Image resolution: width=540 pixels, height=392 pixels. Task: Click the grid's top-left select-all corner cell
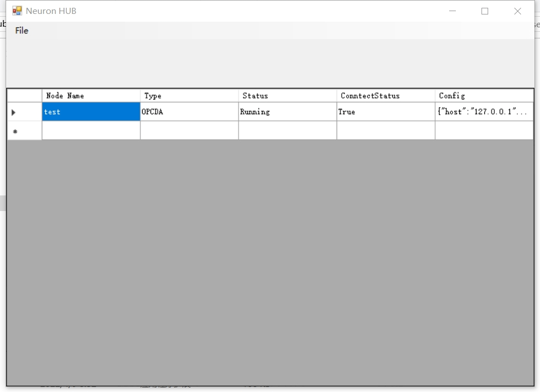tap(25, 96)
